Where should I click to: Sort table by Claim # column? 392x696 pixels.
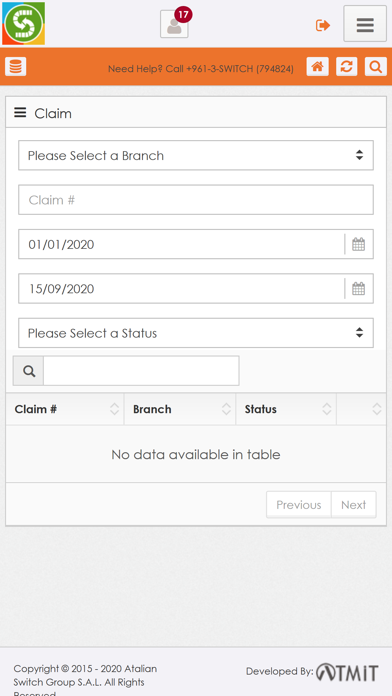pyautogui.click(x=65, y=409)
